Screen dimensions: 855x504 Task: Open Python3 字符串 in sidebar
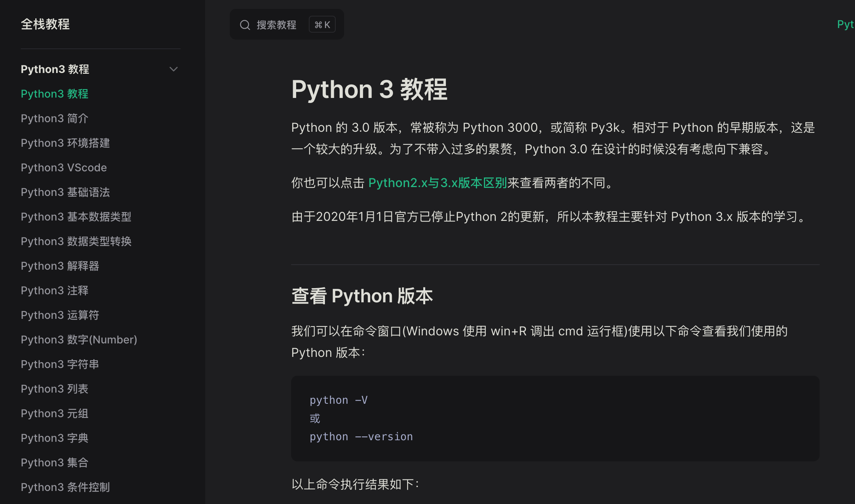(x=60, y=364)
